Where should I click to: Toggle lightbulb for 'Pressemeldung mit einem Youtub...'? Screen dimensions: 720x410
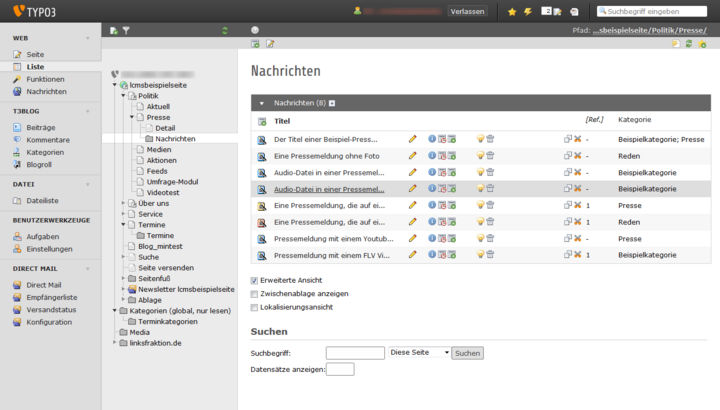(480, 238)
